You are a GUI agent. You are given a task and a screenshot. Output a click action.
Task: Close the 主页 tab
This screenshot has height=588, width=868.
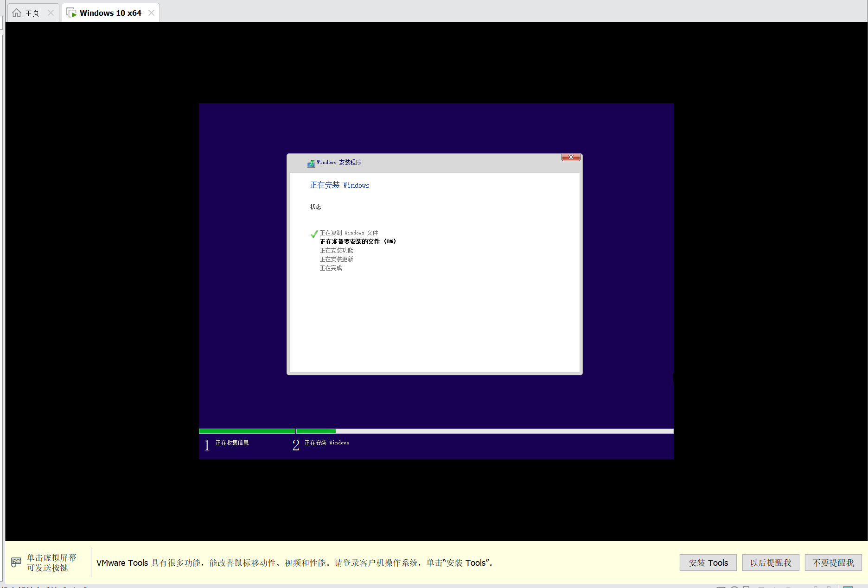point(51,13)
